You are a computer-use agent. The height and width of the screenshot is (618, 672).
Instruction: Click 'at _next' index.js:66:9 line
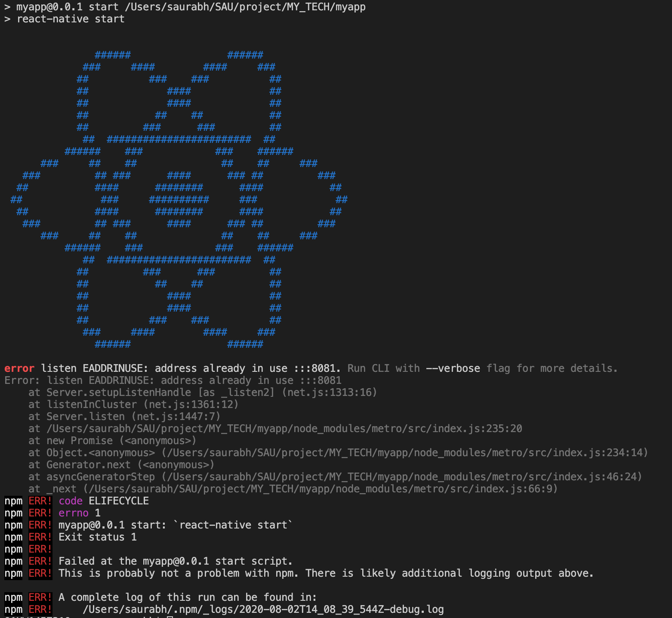click(293, 489)
